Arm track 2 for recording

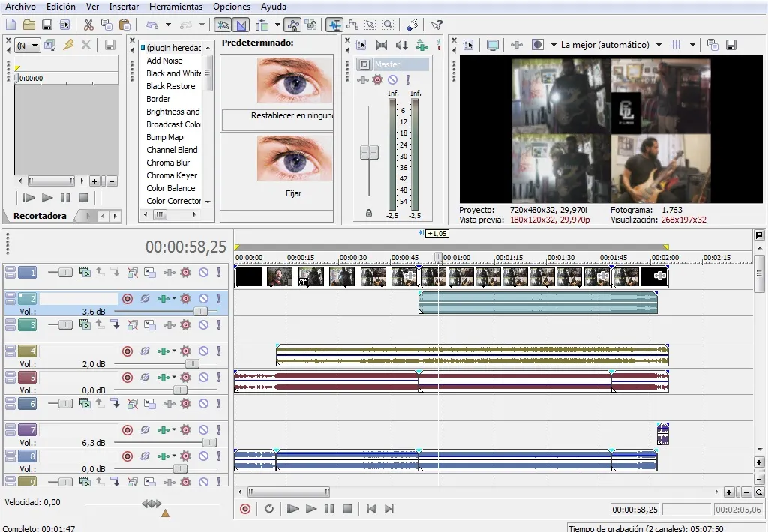[x=127, y=298]
